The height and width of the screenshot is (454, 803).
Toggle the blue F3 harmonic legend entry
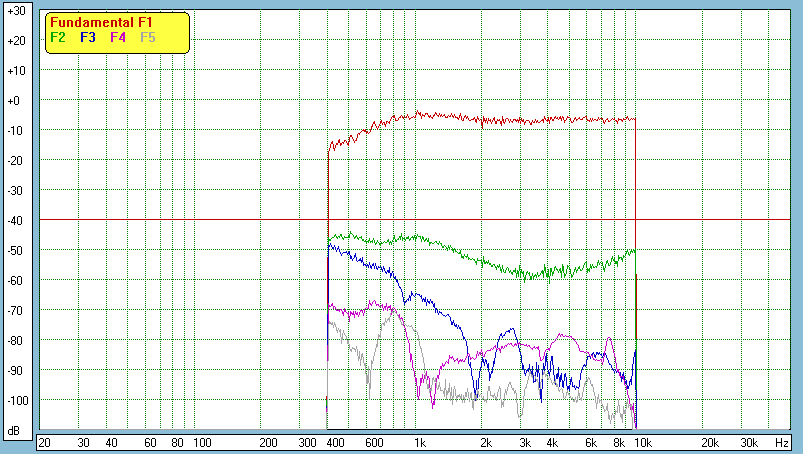[x=88, y=37]
